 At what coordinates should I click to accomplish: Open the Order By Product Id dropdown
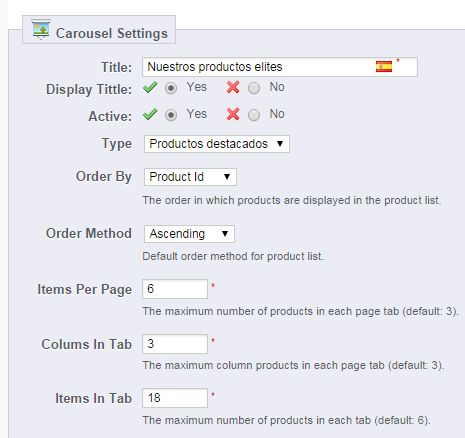pos(190,177)
